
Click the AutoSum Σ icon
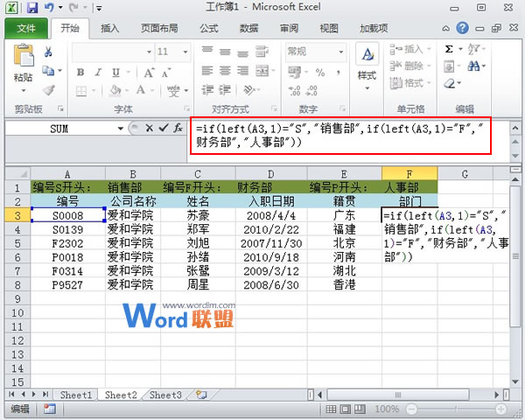450,49
